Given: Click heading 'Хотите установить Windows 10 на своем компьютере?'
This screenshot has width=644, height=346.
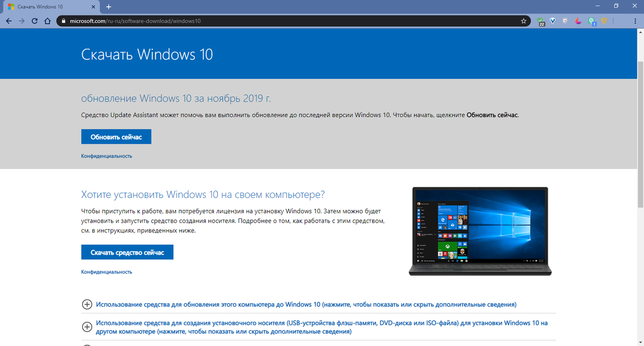Looking at the screenshot, I should point(203,194).
